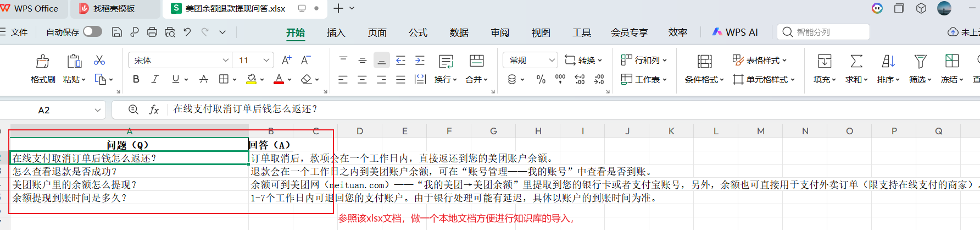This screenshot has height=230, width=980.
Task: Switch to the Formulas (公式) ribbon tab
Action: point(417,32)
